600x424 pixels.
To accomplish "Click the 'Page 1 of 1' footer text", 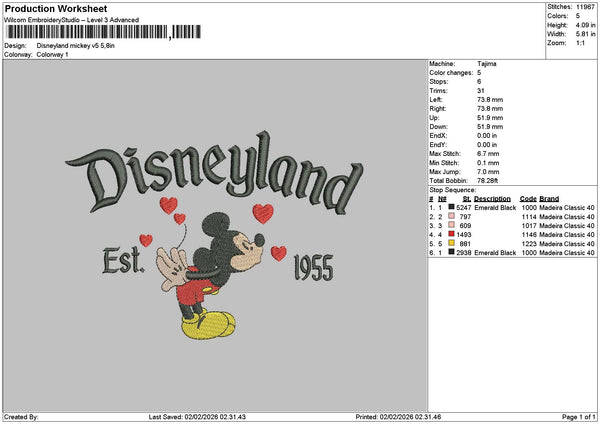I will [x=579, y=417].
